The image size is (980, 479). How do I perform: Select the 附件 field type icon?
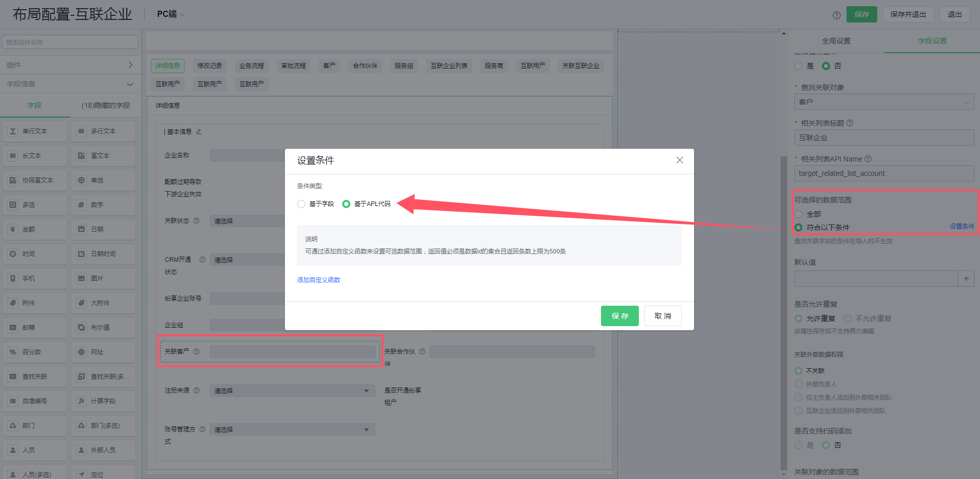[x=34, y=303]
